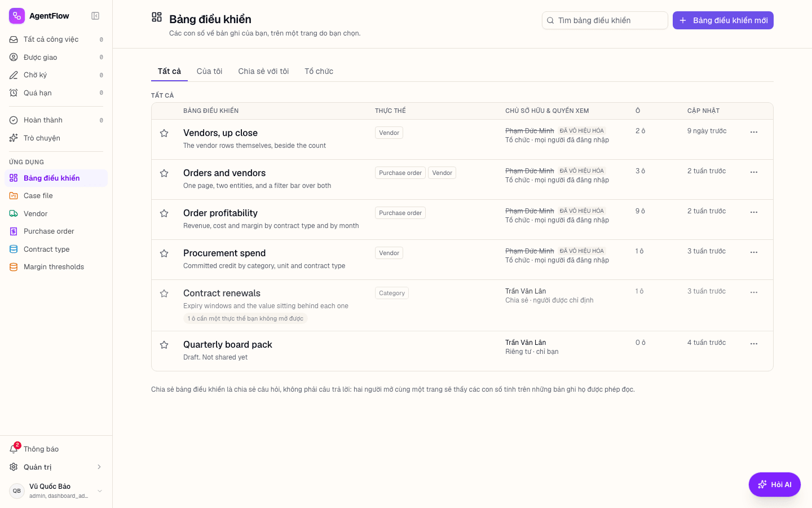Click the Purchase order tag on Order profitability
The height and width of the screenshot is (508, 812).
400,213
